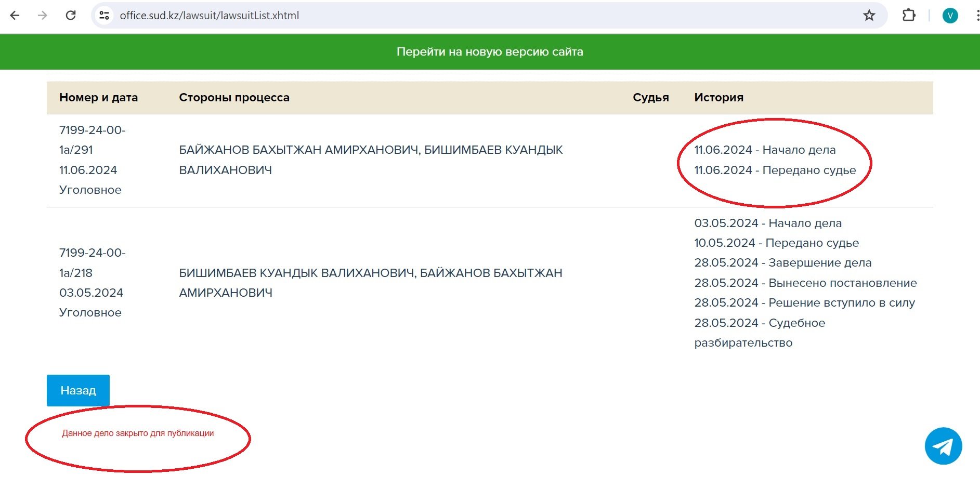Click the 'Стороны процесса' column header

(x=234, y=97)
